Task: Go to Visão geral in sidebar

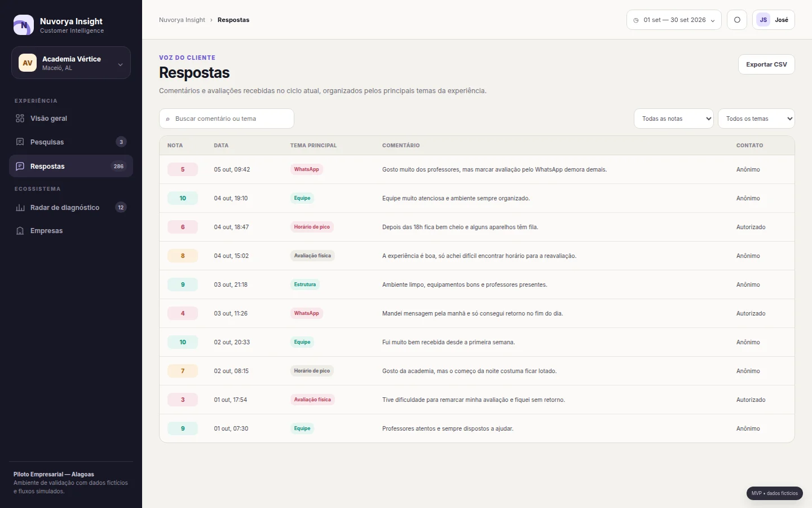Action: 71,119
